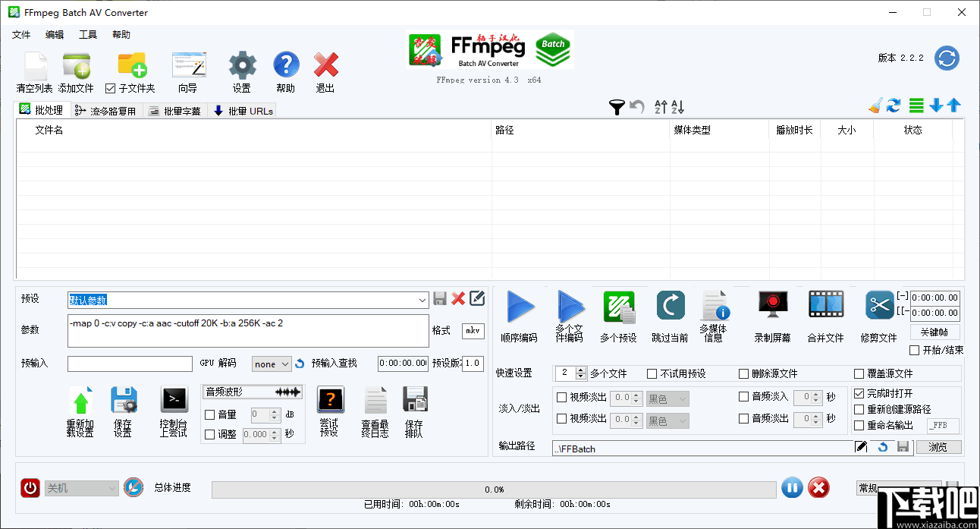Check Start/End checkbox (开始/结束)

(915, 351)
